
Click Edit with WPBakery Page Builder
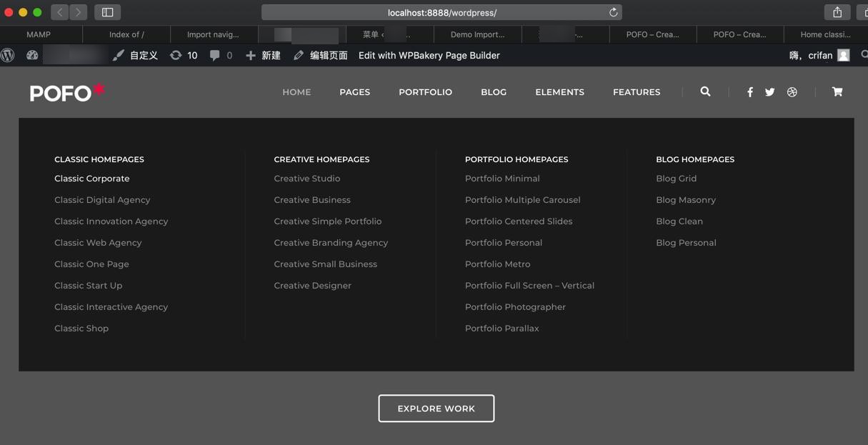[x=429, y=55]
